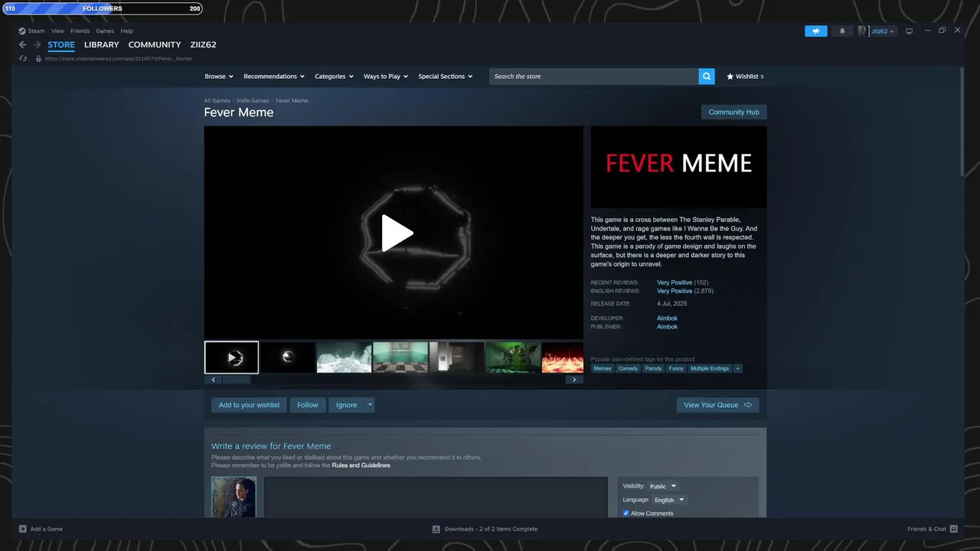Viewport: 980px width, 551px height.
Task: Click the padlock icon beside the URL
Action: (38, 59)
